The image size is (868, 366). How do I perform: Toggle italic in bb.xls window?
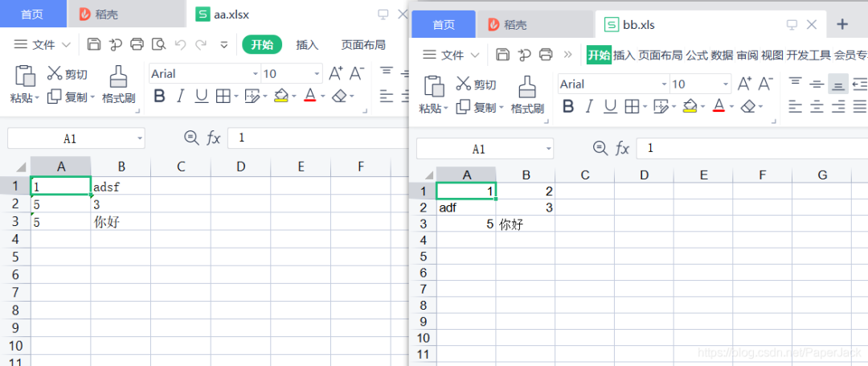[x=589, y=106]
